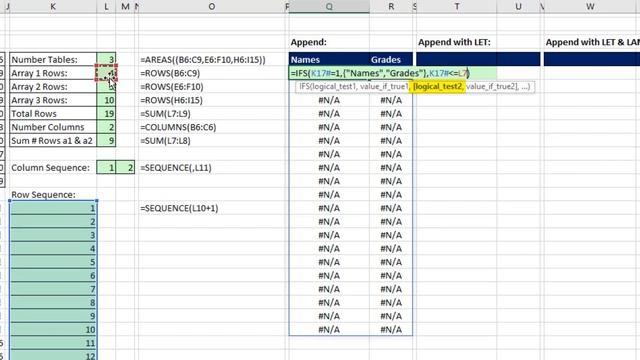Click the =AREAS formula text cell

pyautogui.click(x=203, y=60)
